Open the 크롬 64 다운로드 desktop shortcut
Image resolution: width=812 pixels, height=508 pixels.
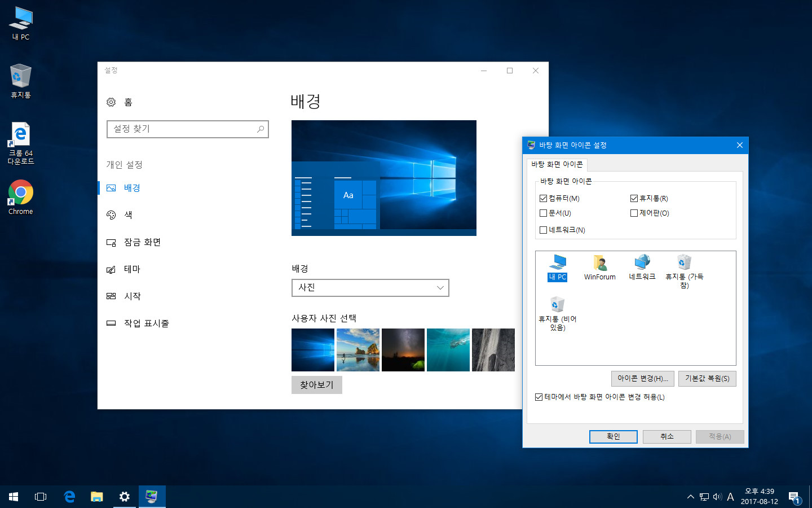point(21,143)
